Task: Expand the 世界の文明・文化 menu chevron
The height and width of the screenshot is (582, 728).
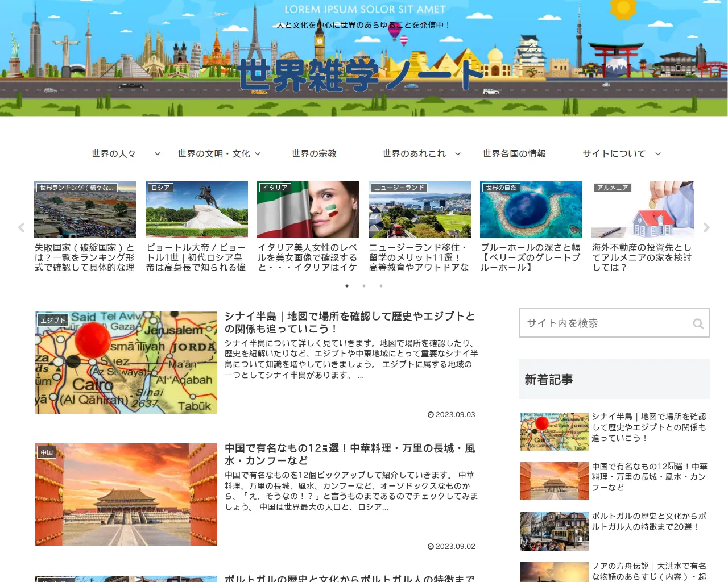Action: click(258, 154)
